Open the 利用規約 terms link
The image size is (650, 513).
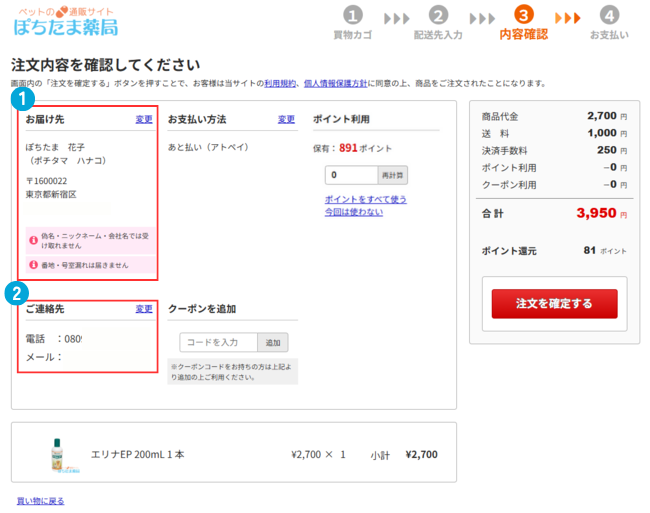[278, 83]
